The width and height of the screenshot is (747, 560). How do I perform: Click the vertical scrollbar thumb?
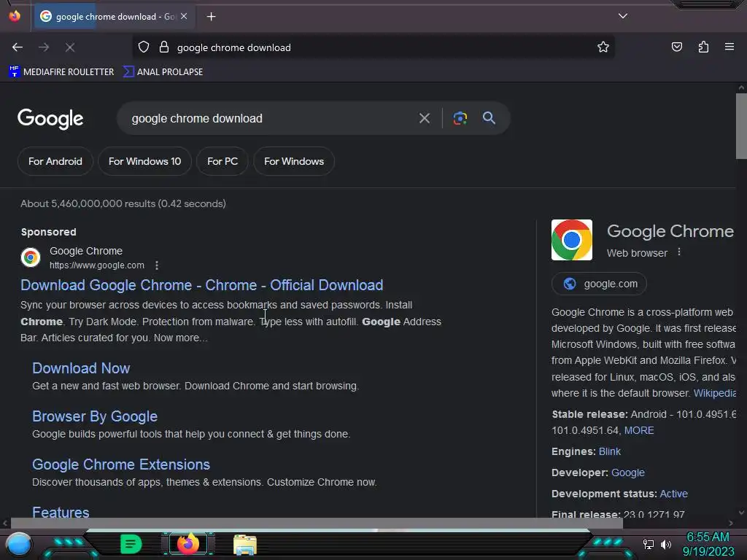[x=741, y=125]
